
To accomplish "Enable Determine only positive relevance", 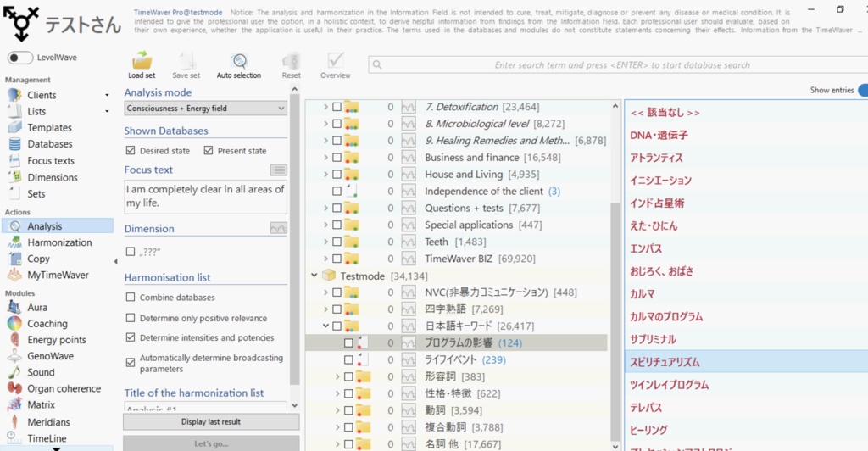I will [x=131, y=318].
